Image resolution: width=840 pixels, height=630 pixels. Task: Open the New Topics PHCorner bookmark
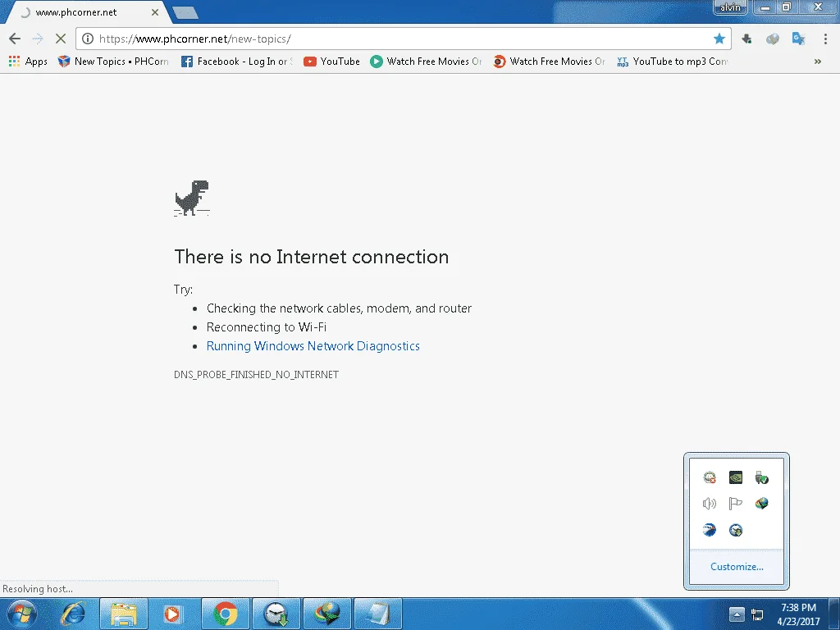coord(113,62)
